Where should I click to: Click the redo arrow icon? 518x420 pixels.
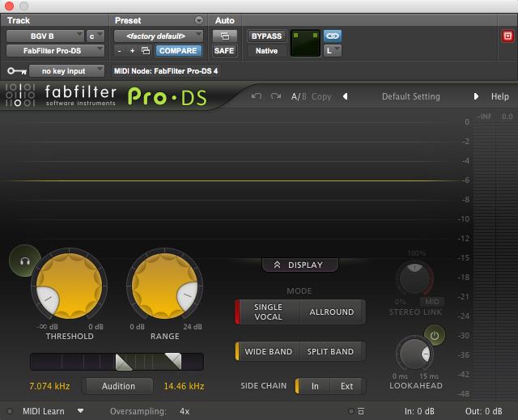pos(276,96)
